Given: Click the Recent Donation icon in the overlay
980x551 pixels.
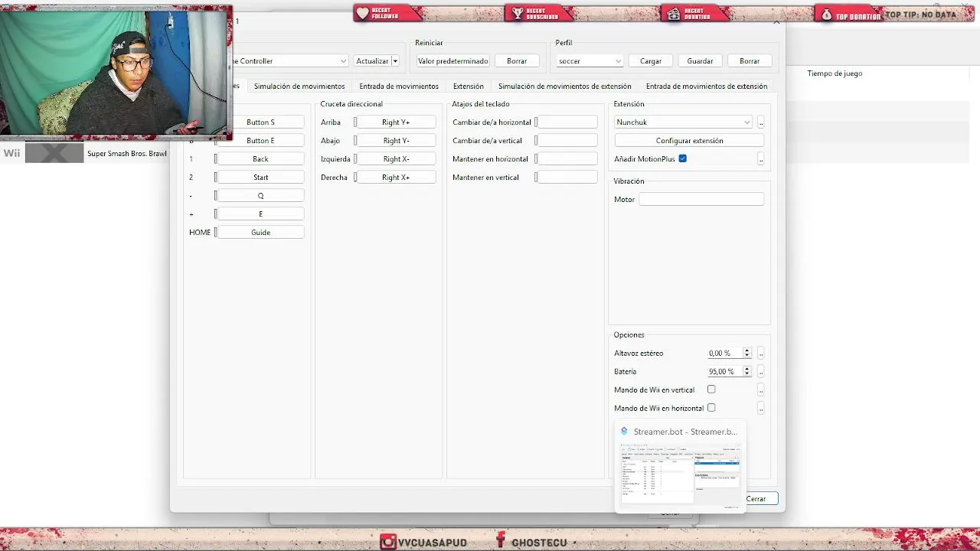Looking at the screenshot, I should [x=672, y=13].
